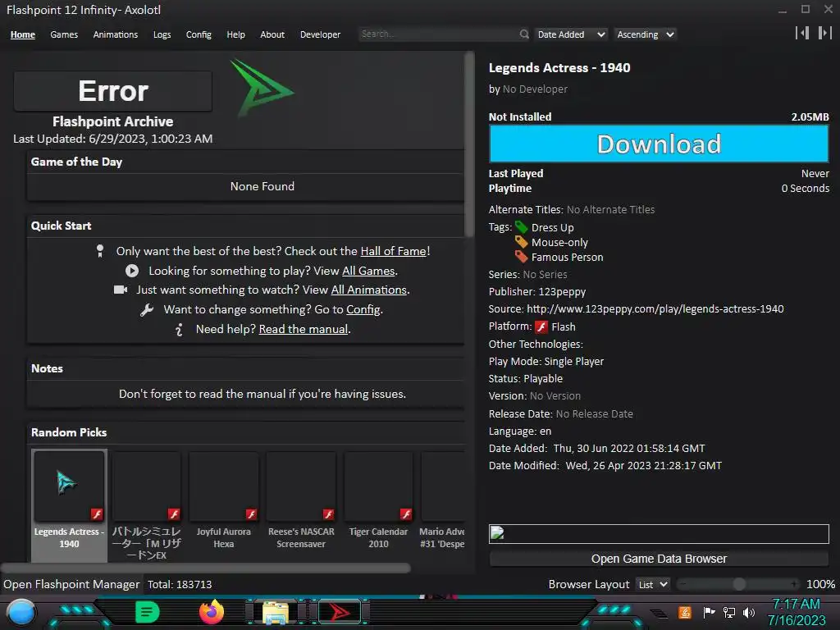Click Open Flashpoint Manager
The width and height of the screenshot is (840, 630).
coord(71,584)
